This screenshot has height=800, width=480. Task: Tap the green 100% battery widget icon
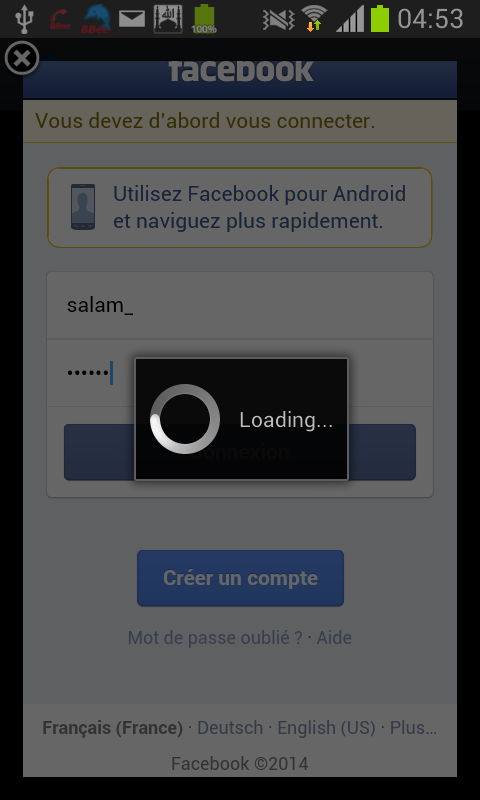[x=204, y=19]
